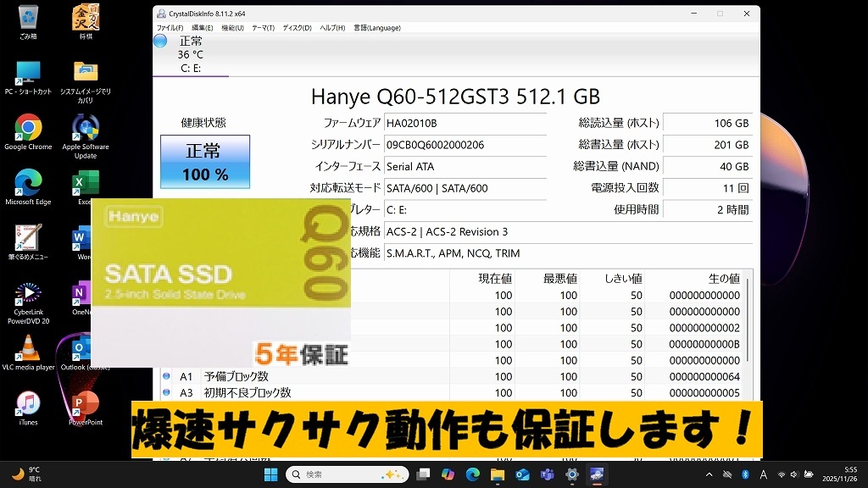The image size is (868, 488).
Task: Open Settings gear in the taskbar
Action: 572,474
